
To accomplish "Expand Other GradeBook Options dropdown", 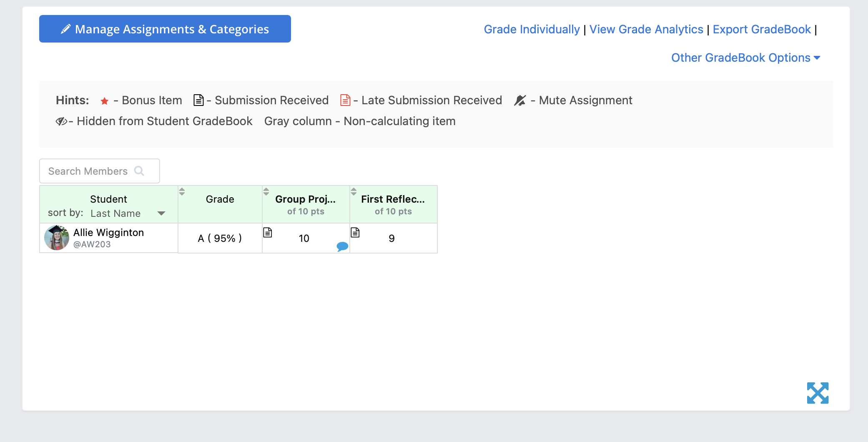I will (745, 58).
